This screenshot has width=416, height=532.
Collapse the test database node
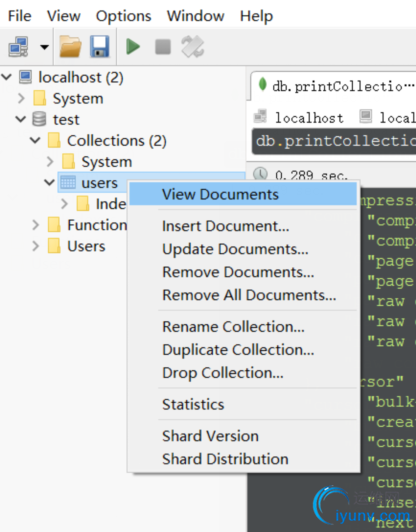pos(21,119)
